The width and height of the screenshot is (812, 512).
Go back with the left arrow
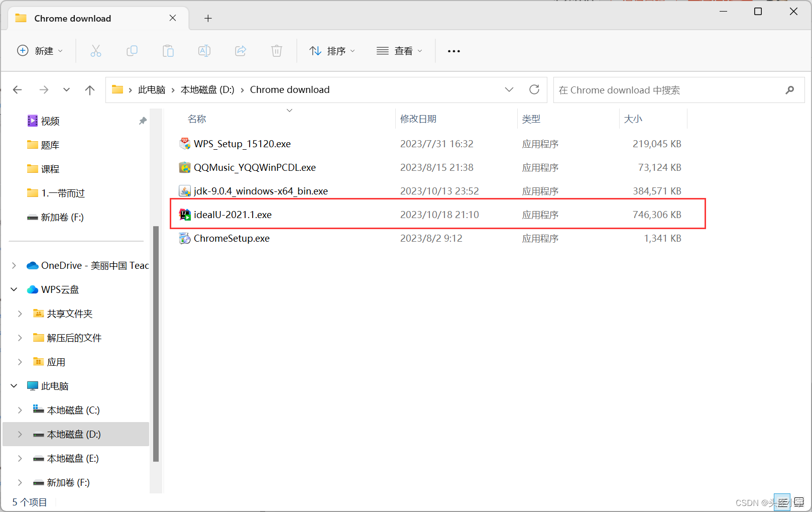tap(18, 90)
